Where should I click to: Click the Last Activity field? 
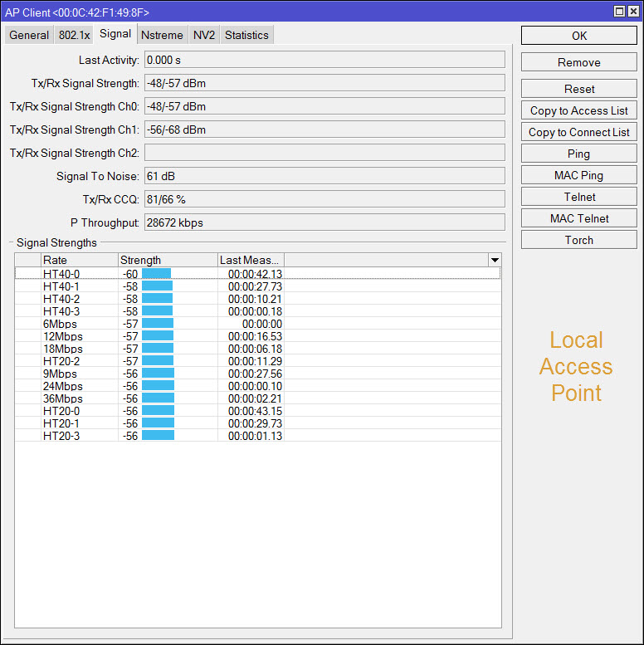point(324,60)
